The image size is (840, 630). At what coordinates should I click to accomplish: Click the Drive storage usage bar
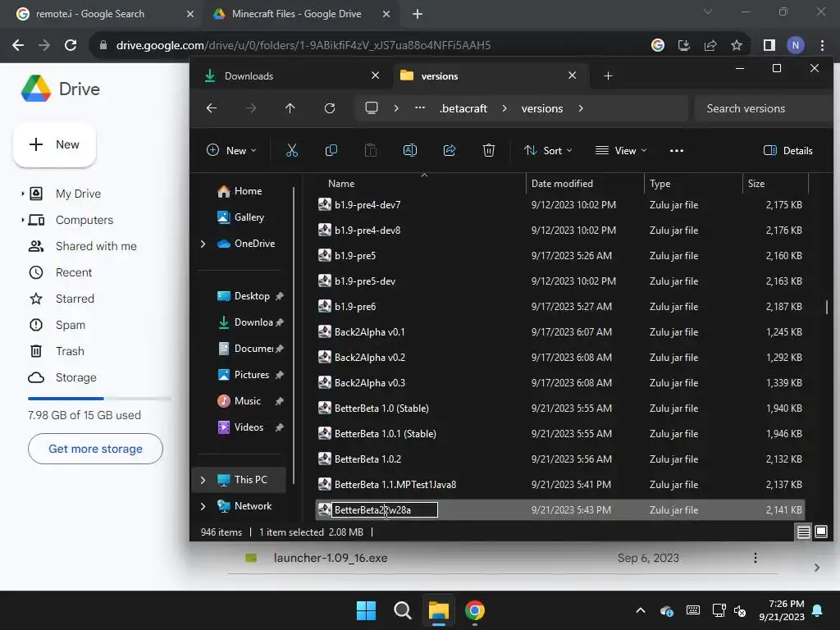(99, 399)
